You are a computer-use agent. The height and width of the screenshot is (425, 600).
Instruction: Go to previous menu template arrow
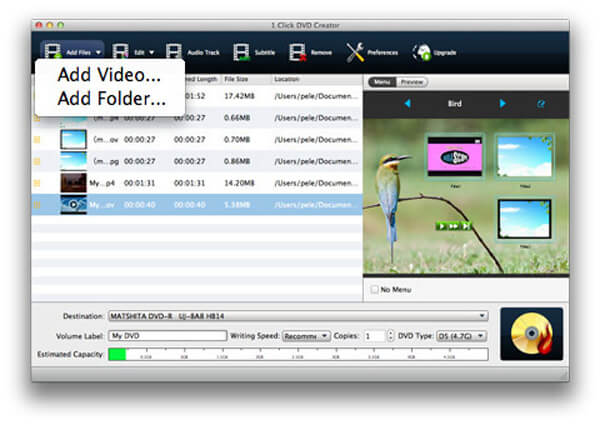click(x=408, y=103)
